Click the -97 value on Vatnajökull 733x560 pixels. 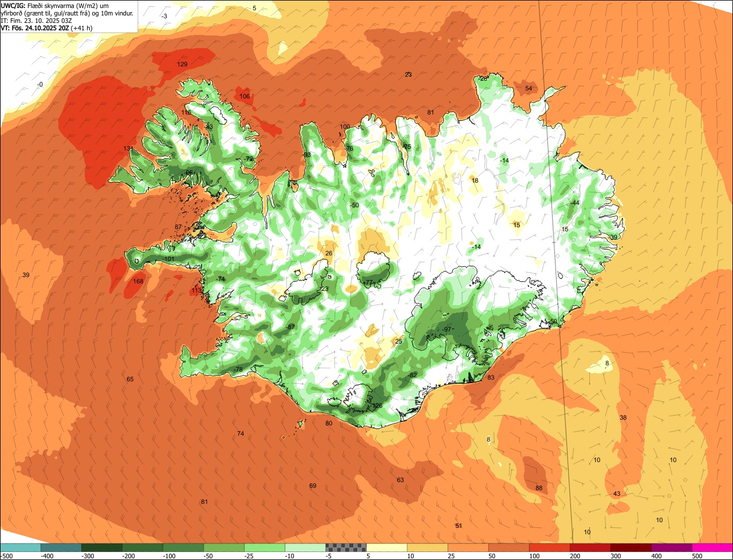click(447, 329)
